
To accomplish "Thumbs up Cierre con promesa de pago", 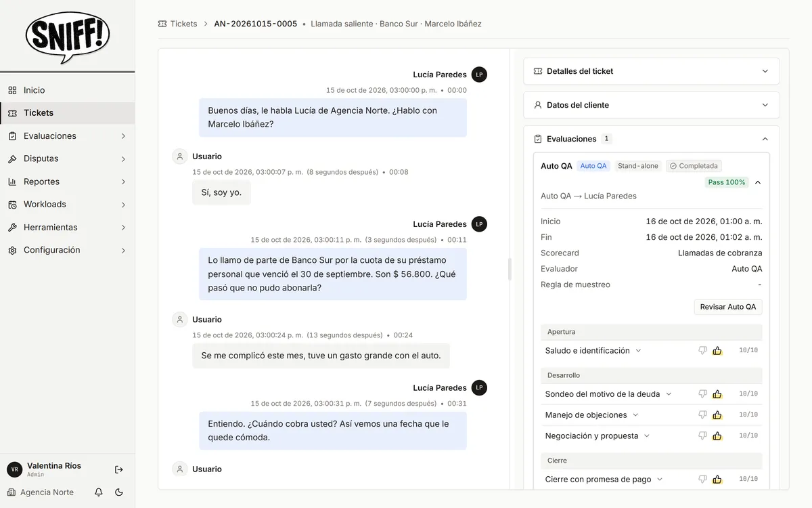I will click(x=717, y=480).
